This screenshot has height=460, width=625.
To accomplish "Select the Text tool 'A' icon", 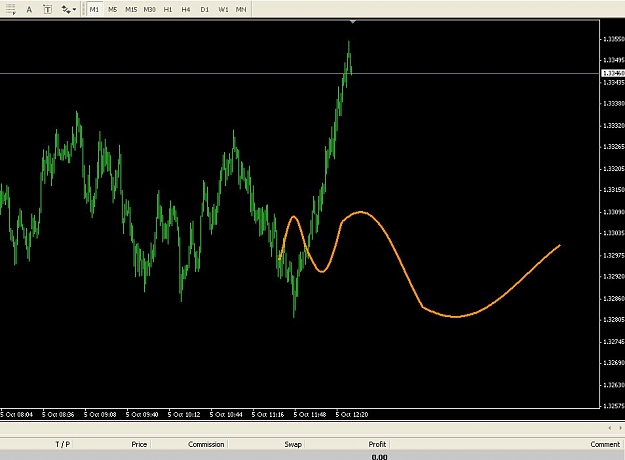I will [x=29, y=10].
